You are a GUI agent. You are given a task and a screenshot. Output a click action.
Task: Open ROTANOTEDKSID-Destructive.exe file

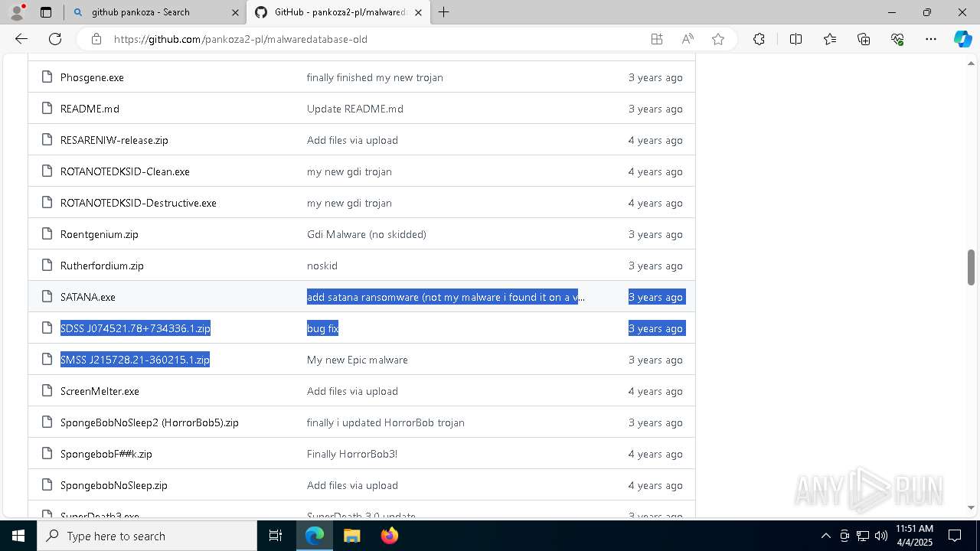139,203
